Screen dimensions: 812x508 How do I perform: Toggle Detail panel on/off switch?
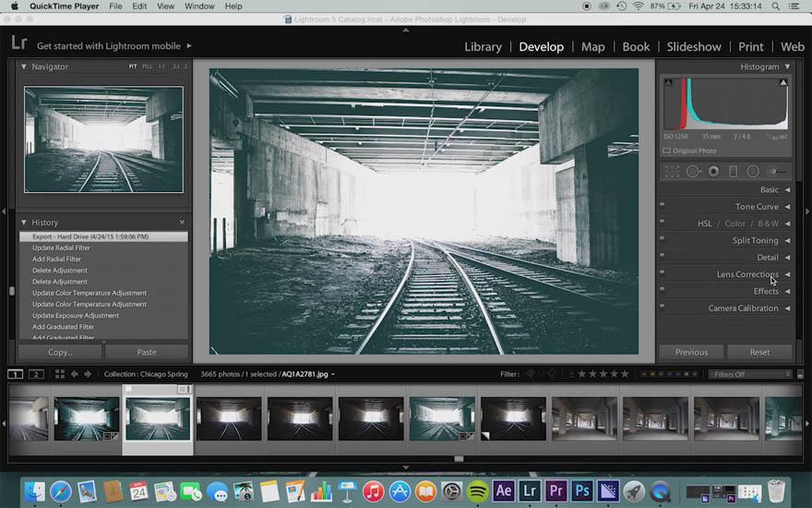(663, 255)
